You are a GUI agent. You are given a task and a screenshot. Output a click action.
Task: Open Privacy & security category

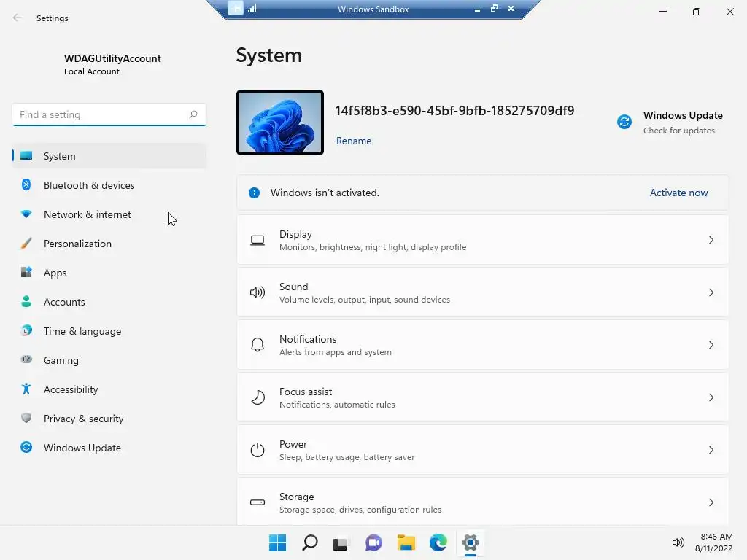click(x=109, y=419)
